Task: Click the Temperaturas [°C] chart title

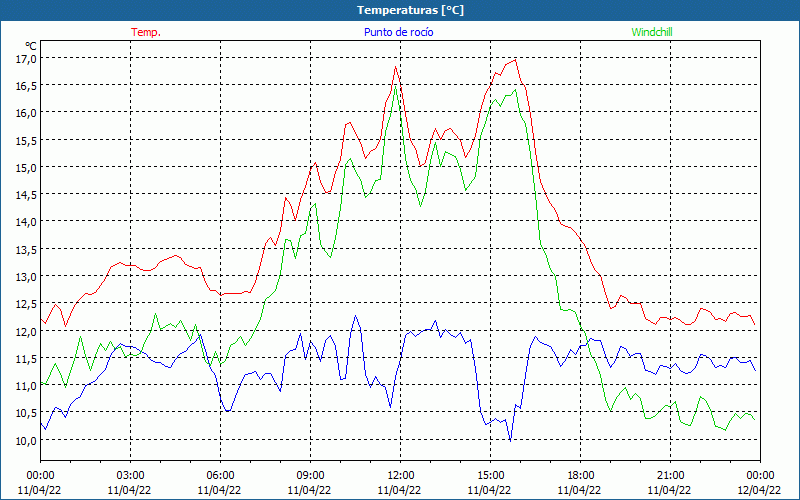Action: [410, 10]
